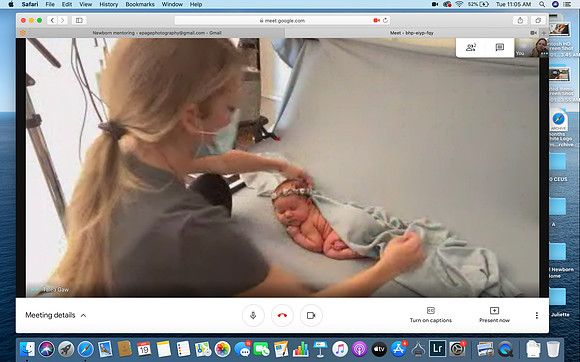Go forward in Safari

click(x=62, y=20)
